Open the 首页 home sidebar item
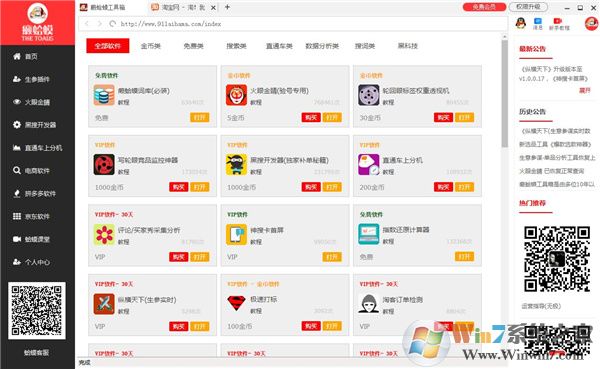 [25, 56]
